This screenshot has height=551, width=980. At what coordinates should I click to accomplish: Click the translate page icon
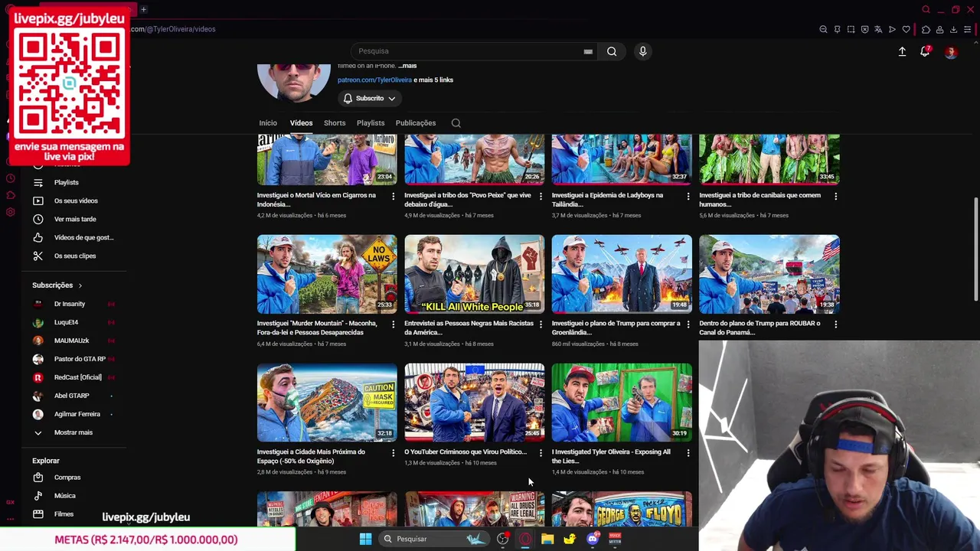[x=878, y=29]
